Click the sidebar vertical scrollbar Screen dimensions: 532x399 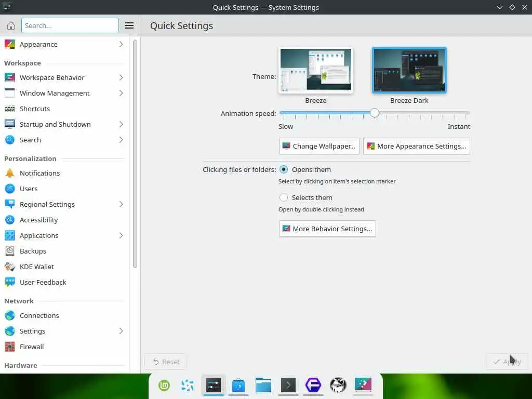pyautogui.click(x=135, y=154)
